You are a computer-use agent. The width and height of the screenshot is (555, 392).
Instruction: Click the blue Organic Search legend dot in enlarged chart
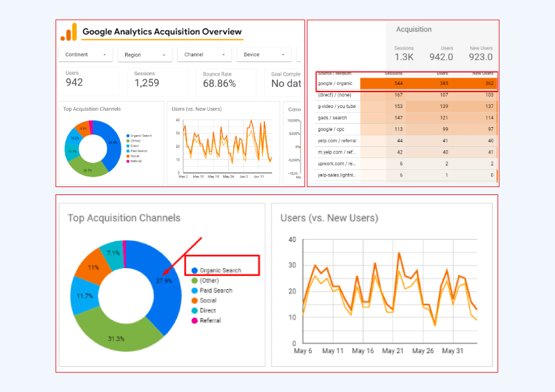[x=194, y=271]
